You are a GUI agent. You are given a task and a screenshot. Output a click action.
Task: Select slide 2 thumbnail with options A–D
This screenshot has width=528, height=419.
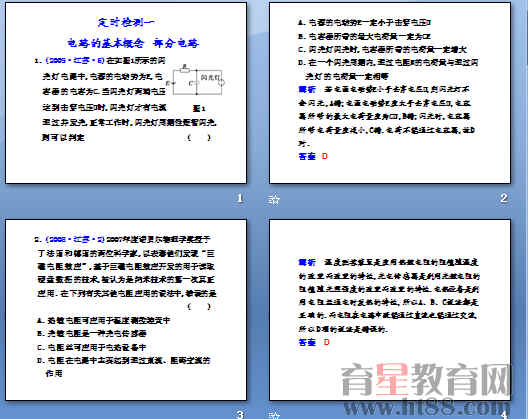click(390, 93)
